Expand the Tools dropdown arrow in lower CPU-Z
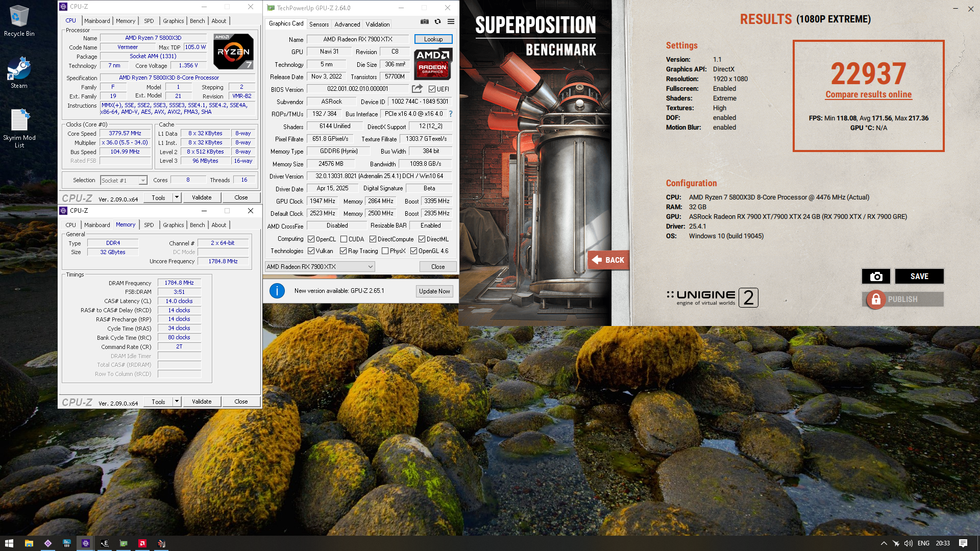This screenshot has height=551, width=980. (x=177, y=402)
